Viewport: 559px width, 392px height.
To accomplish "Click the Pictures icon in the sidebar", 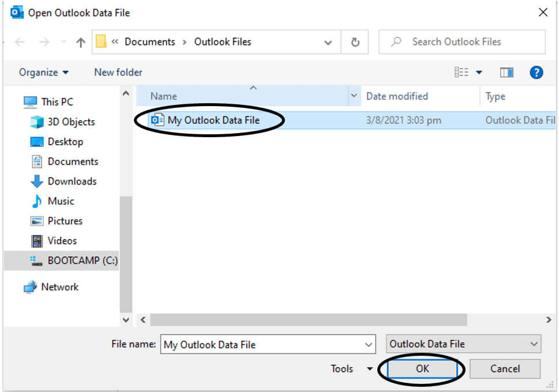I will pos(37,221).
